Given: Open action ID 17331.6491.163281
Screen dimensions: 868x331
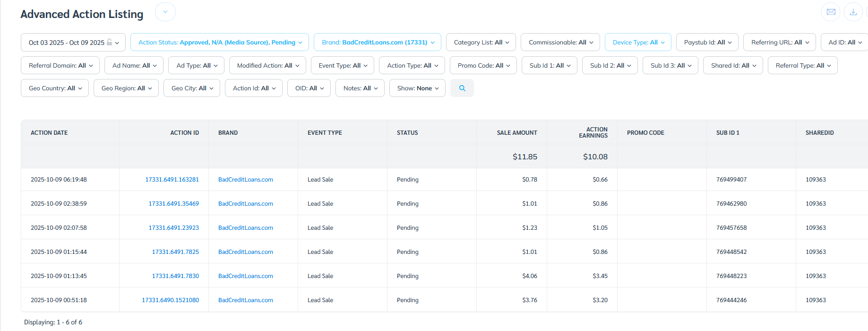Looking at the screenshot, I should pos(172,180).
